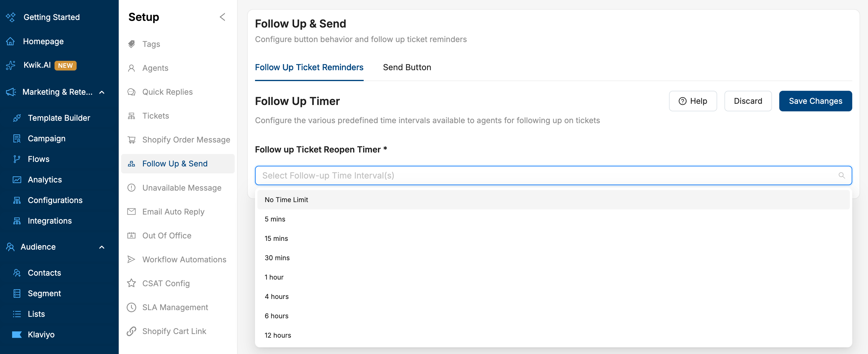The image size is (868, 354).
Task: Open the Follow Up Ticket Reminders tab
Action: point(309,67)
